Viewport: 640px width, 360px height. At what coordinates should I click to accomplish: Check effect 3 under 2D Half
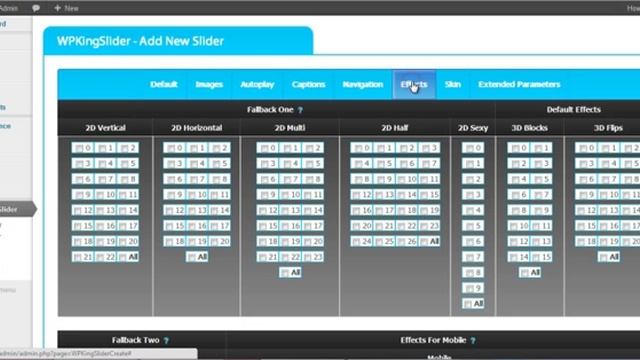pyautogui.click(x=425, y=148)
